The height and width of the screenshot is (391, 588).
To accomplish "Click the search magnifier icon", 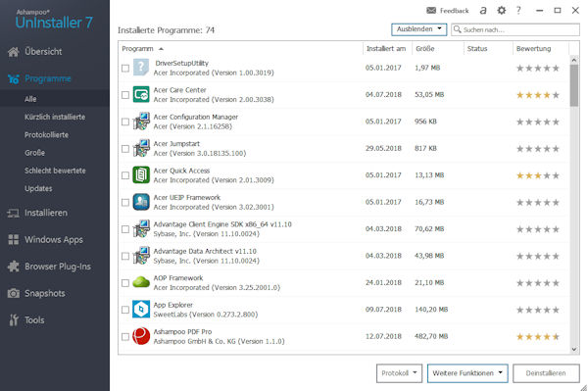I will pyautogui.click(x=457, y=29).
